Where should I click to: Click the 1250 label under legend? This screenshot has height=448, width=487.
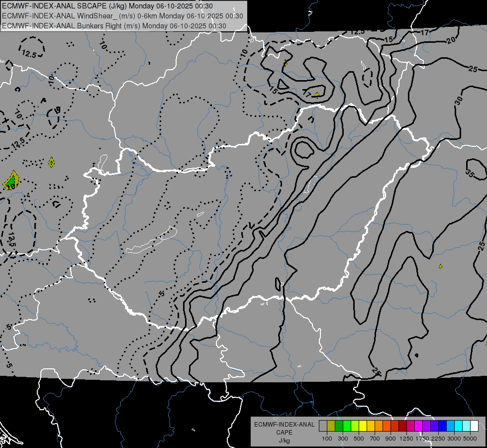[406, 439]
